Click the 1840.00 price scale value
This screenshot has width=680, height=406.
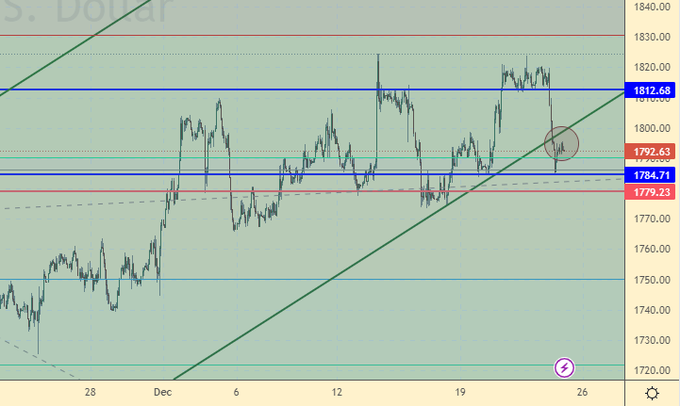(651, 7)
